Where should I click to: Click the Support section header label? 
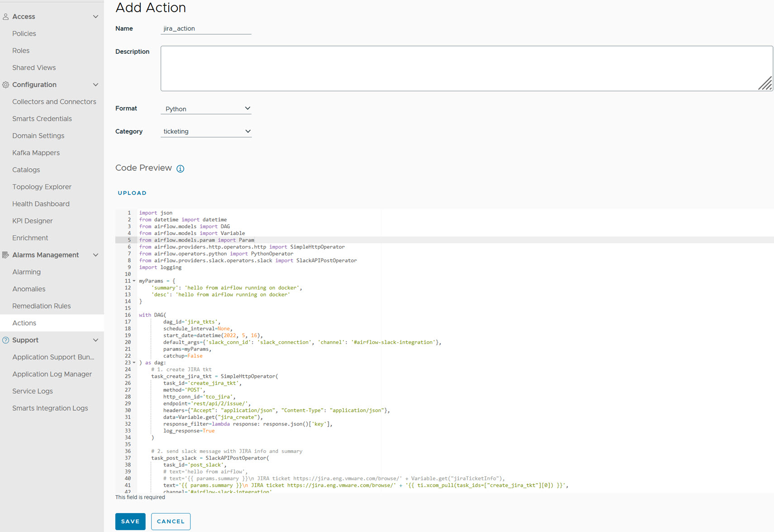25,340
